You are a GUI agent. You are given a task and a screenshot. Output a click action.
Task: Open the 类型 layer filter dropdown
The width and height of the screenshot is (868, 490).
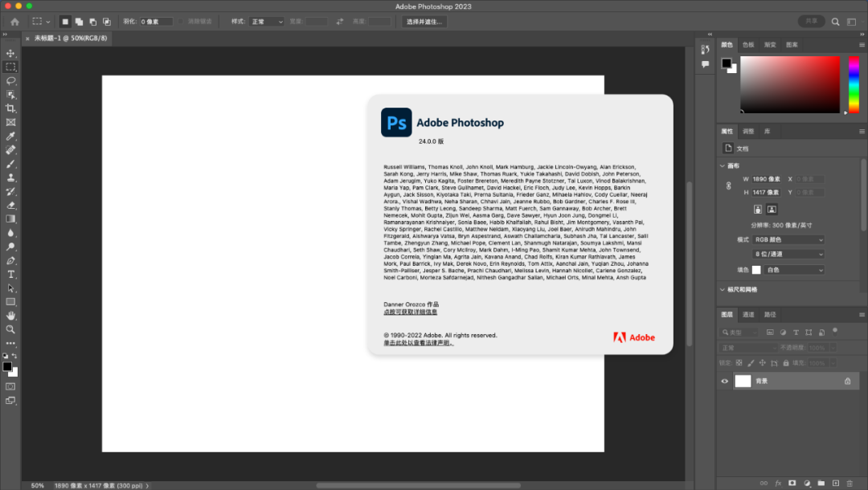tap(739, 333)
